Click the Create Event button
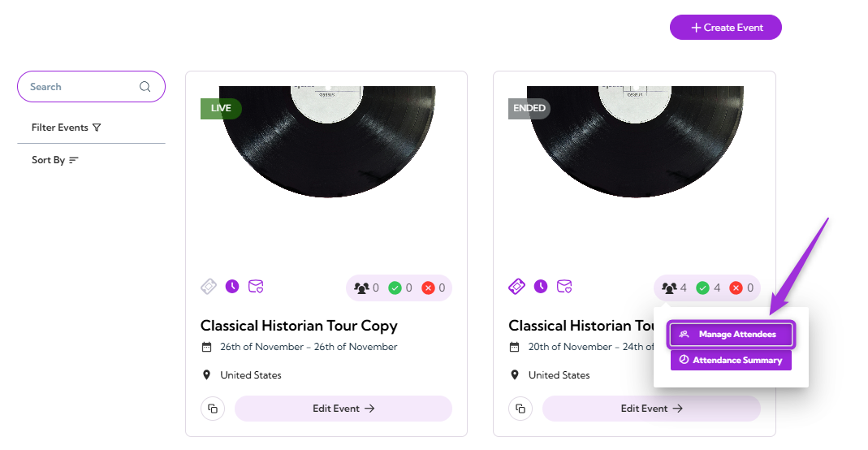The image size is (868, 450). pyautogui.click(x=726, y=27)
